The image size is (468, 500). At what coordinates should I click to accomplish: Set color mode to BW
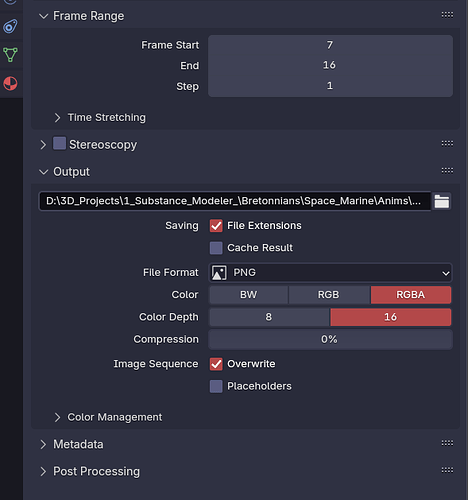(249, 295)
